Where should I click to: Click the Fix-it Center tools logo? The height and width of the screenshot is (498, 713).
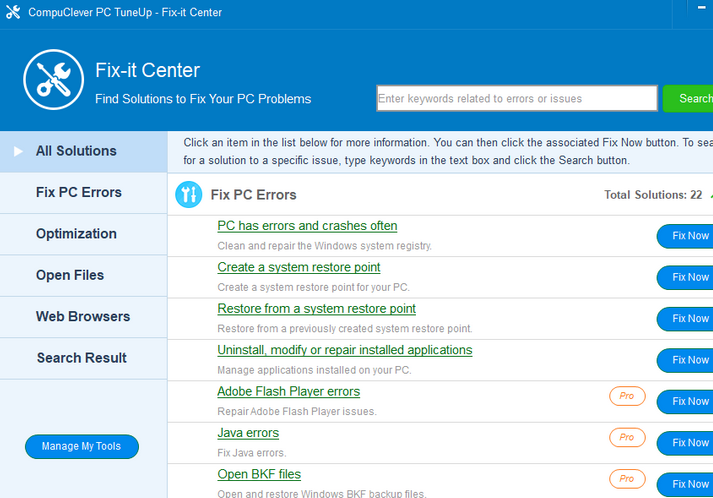[54, 80]
